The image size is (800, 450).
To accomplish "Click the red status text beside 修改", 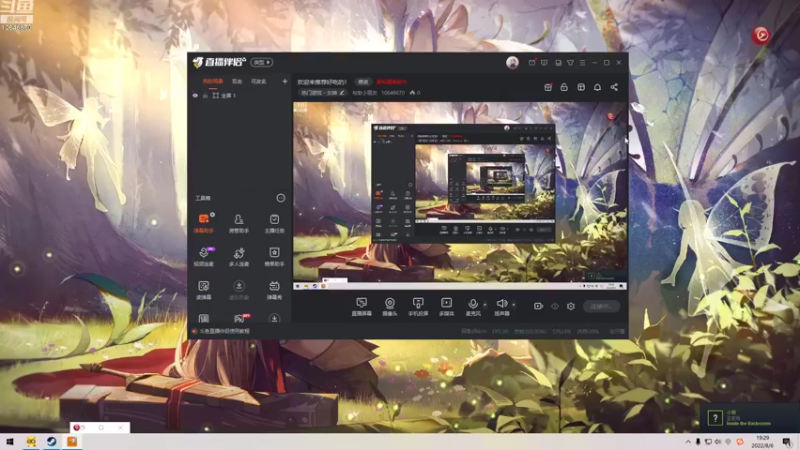I will (x=392, y=82).
